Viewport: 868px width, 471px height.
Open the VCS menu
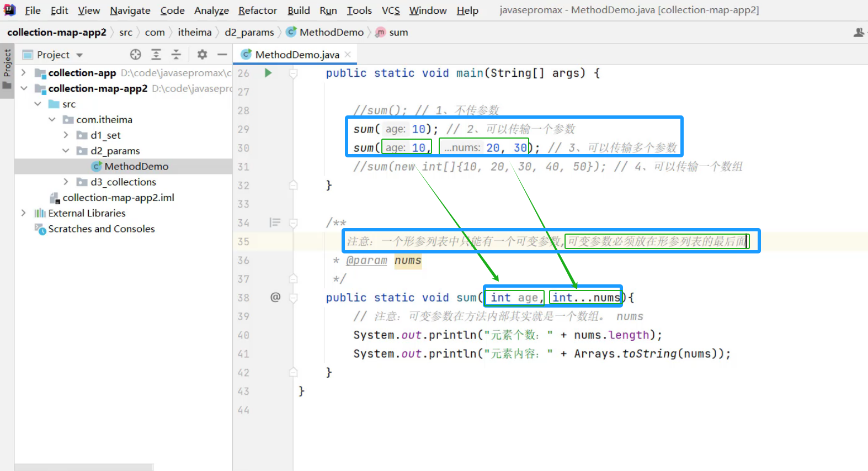pos(391,10)
